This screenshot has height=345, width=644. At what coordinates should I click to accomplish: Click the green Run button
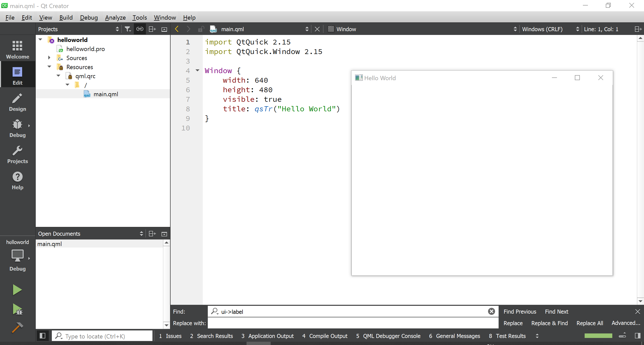coord(17,290)
